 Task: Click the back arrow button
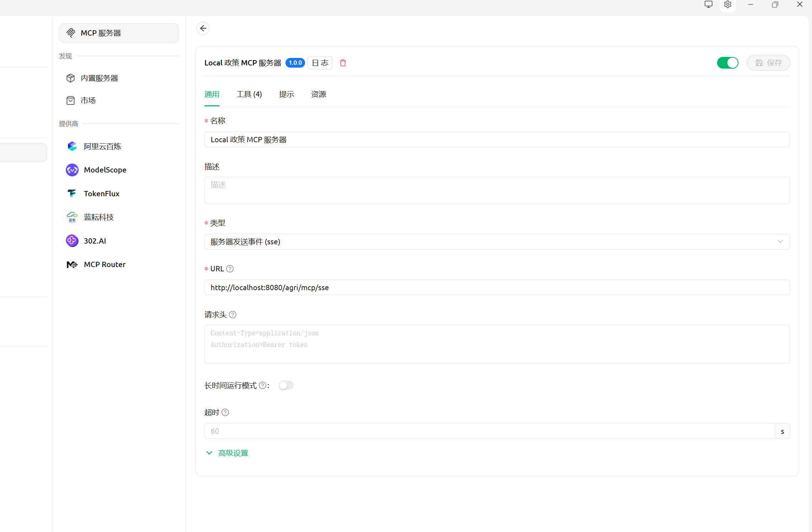(x=203, y=28)
